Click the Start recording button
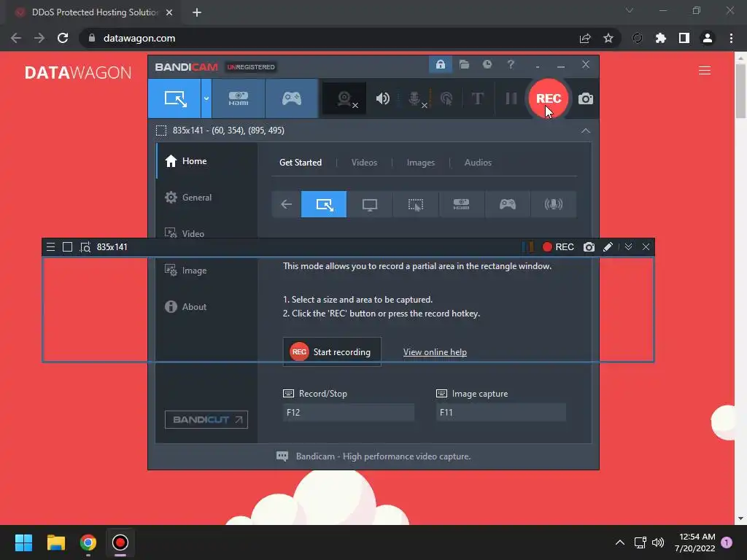The height and width of the screenshot is (560, 747). tap(332, 352)
